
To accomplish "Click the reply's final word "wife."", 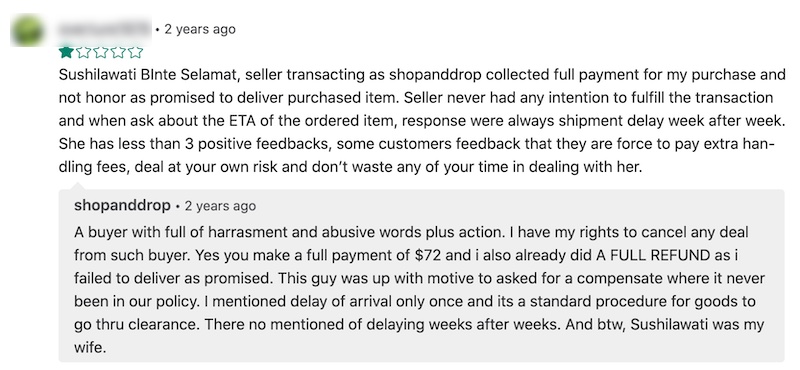I will [90, 348].
